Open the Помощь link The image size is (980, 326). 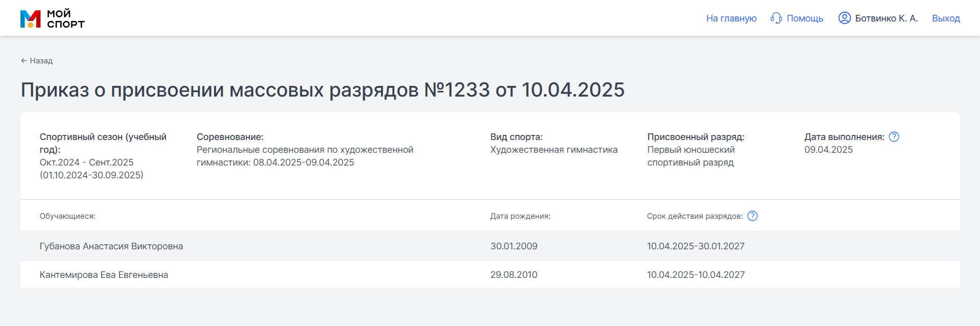[x=805, y=18]
